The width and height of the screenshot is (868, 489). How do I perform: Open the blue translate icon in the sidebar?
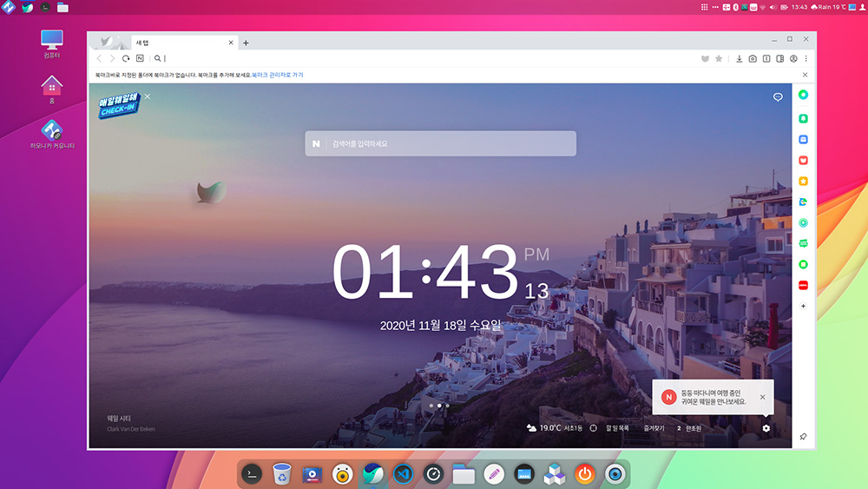(x=803, y=202)
